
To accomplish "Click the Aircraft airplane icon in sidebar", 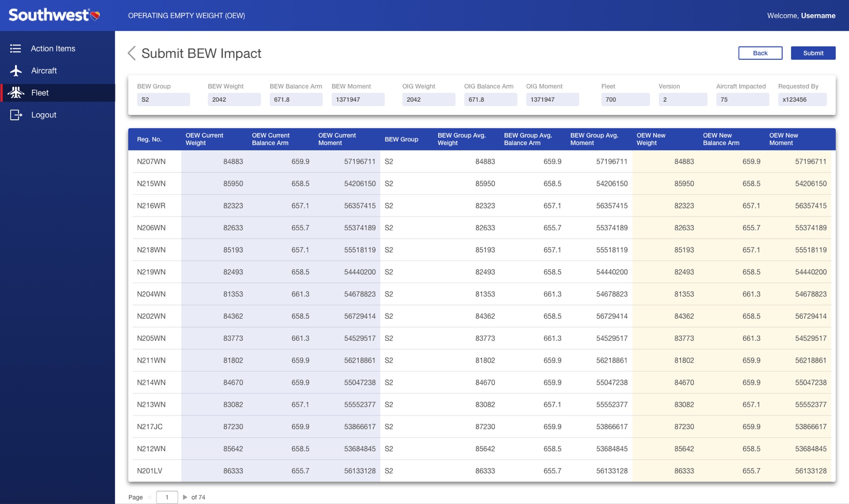I will coord(16,71).
